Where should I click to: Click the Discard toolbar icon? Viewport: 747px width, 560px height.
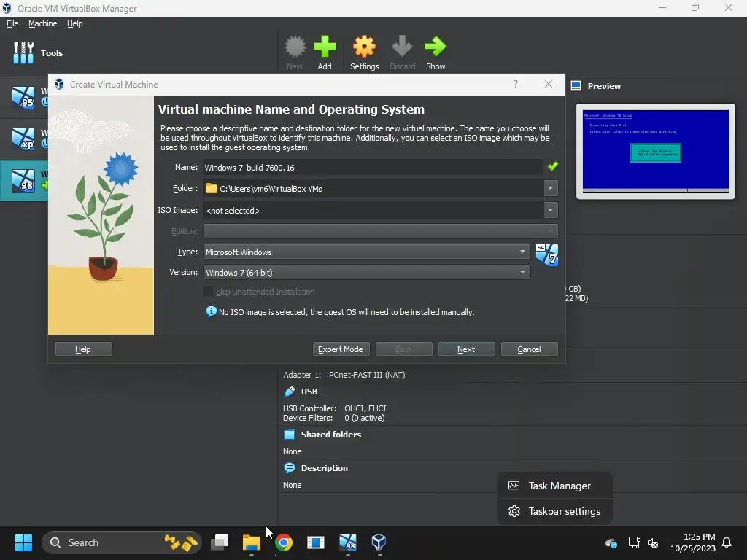402,47
